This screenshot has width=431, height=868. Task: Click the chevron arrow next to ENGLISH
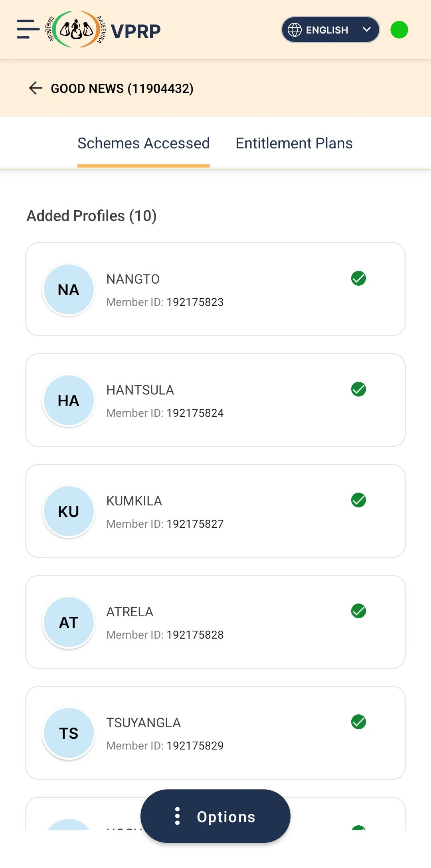(x=367, y=30)
